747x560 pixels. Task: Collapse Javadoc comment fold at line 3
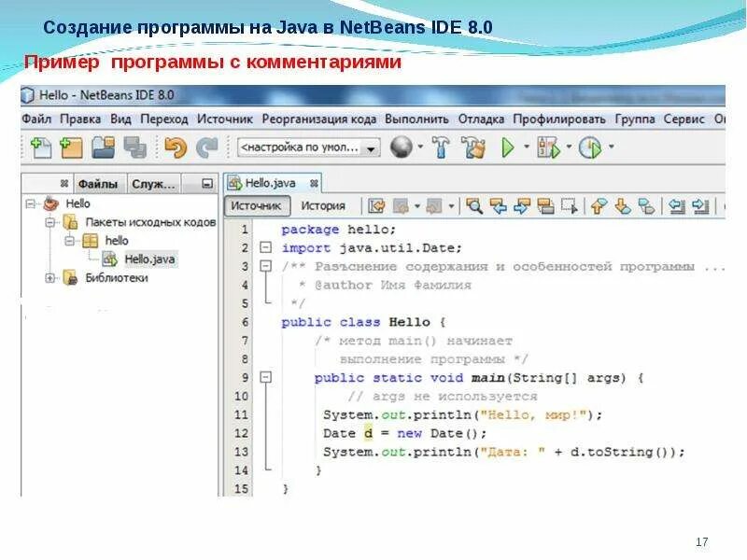pyautogui.click(x=265, y=266)
